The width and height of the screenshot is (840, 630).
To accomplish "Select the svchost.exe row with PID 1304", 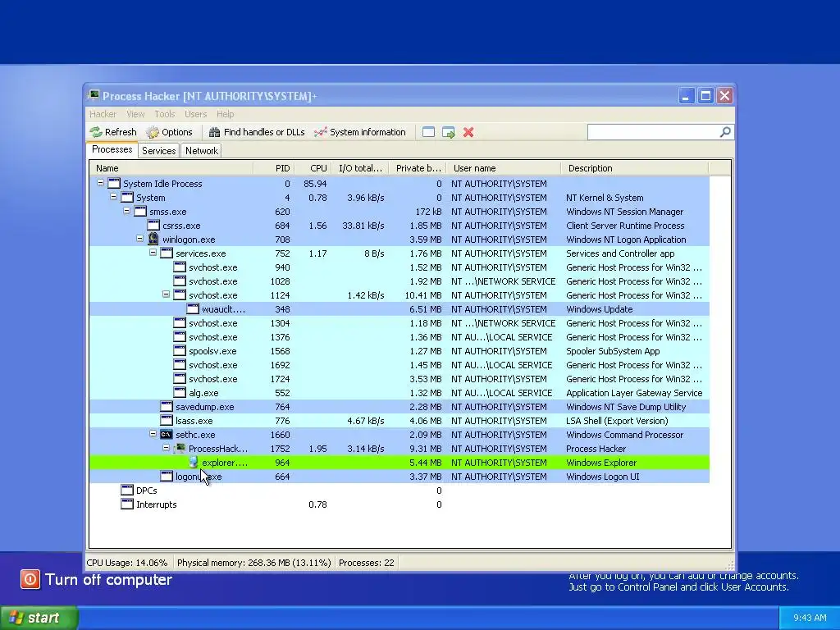I will pyautogui.click(x=399, y=322).
